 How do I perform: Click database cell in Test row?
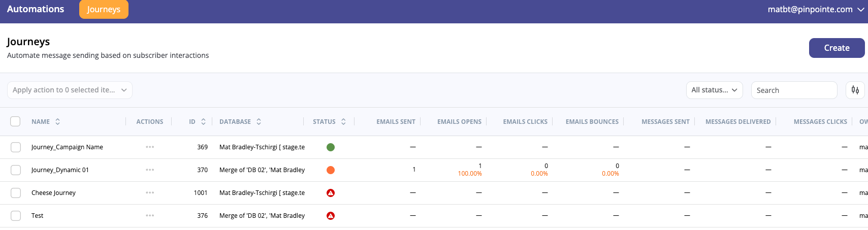pyautogui.click(x=262, y=216)
